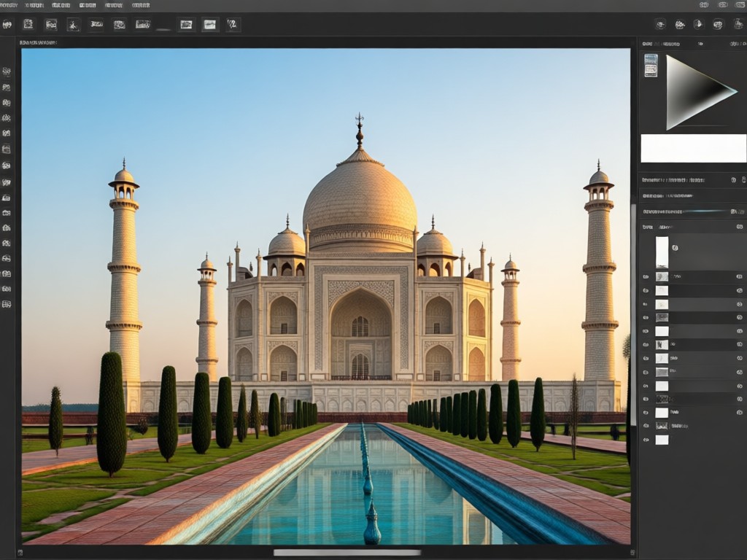This screenshot has height=560, width=747.
Task: Click the document icon beside the triangle graphic
Action: click(x=651, y=65)
